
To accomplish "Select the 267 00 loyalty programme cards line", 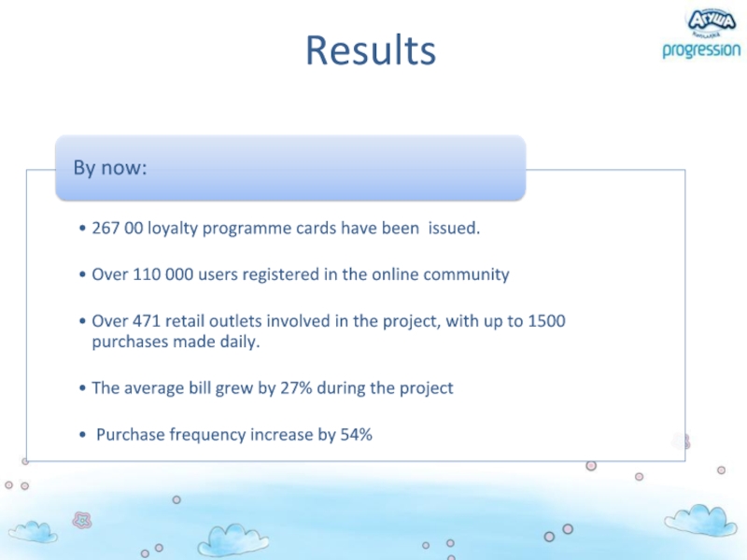I will point(286,228).
